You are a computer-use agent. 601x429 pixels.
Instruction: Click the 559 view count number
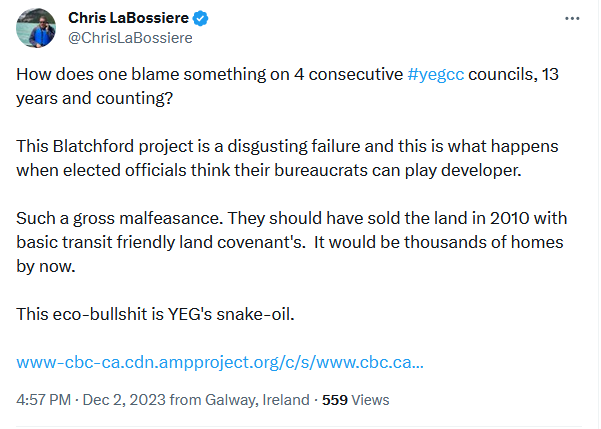click(334, 399)
